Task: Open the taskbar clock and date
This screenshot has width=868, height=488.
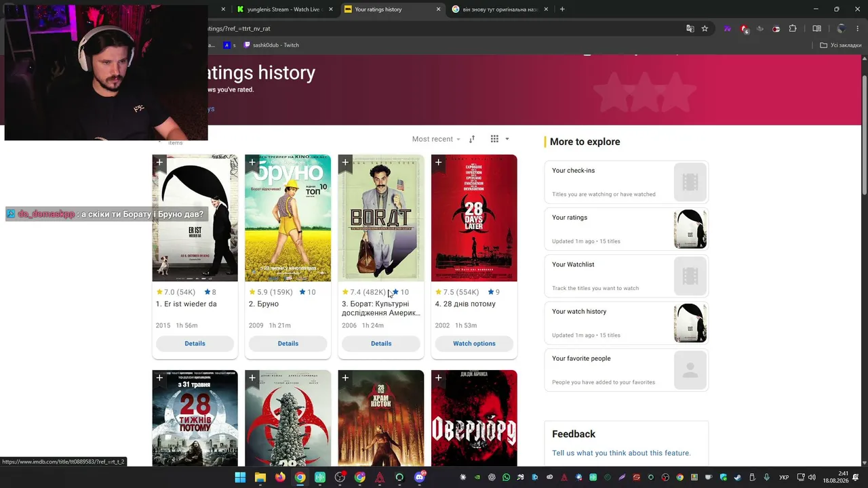Action: point(835,477)
